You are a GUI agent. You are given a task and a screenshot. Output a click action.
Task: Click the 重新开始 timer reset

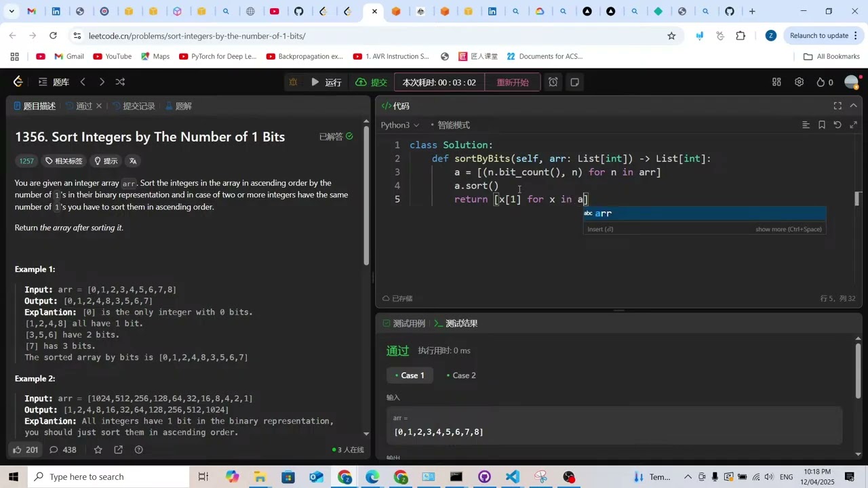point(512,82)
